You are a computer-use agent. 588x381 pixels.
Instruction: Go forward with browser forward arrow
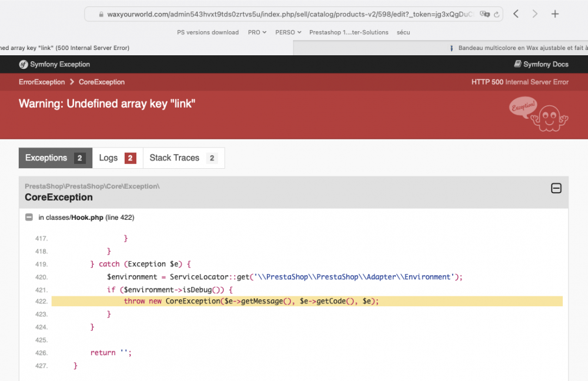534,14
